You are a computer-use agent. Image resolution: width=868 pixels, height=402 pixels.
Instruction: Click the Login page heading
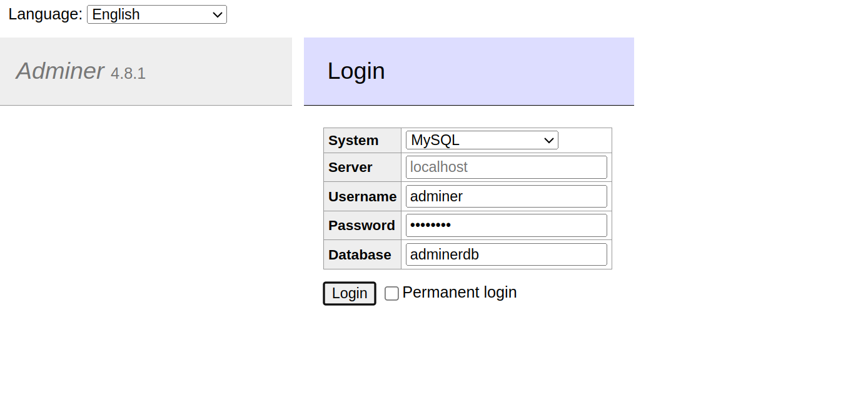click(x=356, y=71)
